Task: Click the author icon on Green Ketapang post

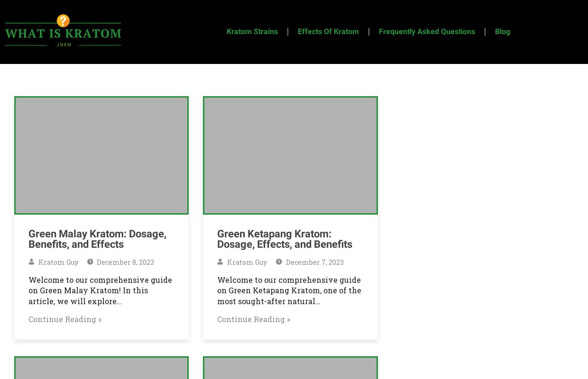Action: (x=220, y=262)
